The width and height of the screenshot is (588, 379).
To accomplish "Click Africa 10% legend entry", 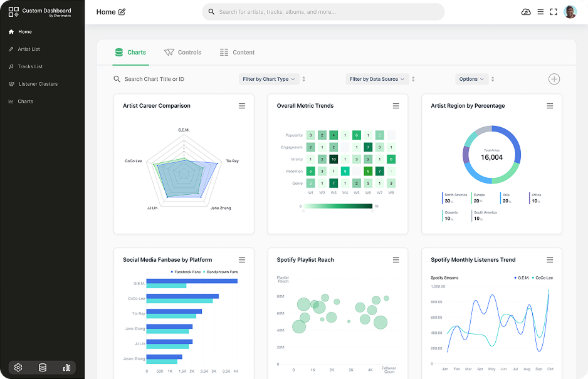I will click(535, 198).
